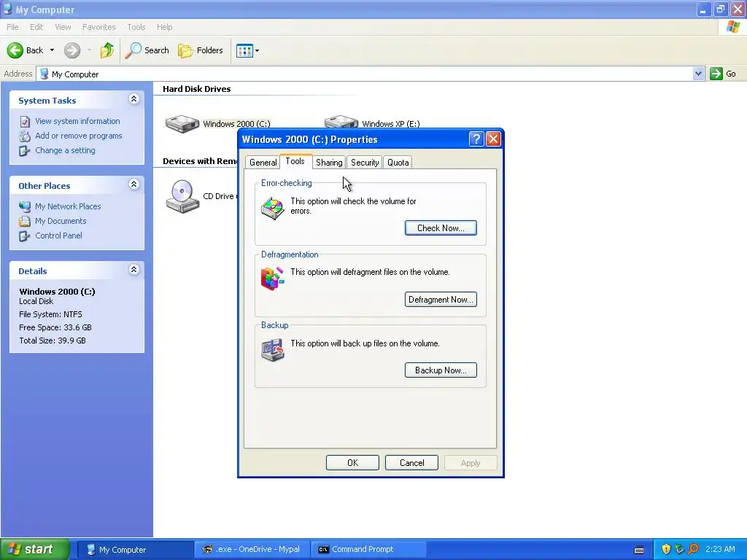Click Add or remove programs link
The height and width of the screenshot is (560, 747).
pyautogui.click(x=79, y=136)
